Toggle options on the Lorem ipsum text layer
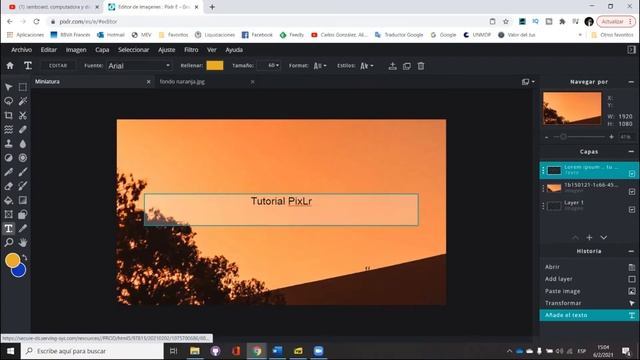This screenshot has width=640, height=360. tap(631, 173)
